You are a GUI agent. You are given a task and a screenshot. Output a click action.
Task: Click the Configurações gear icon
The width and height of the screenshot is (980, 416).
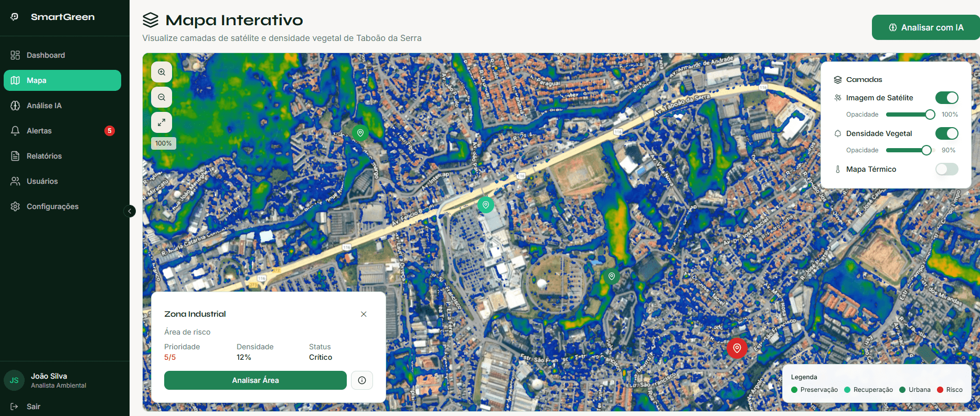pyautogui.click(x=15, y=206)
